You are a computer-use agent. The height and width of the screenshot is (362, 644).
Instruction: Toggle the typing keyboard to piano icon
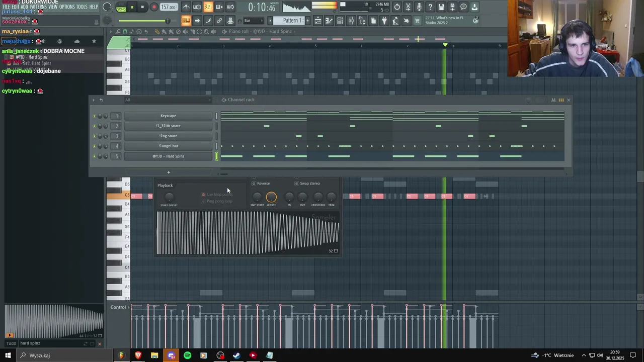(x=186, y=21)
